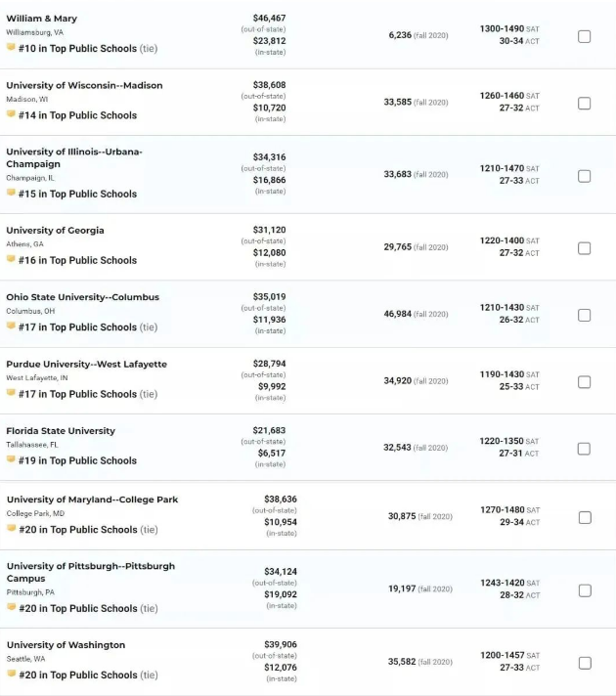
Task: Select the University of Georgia checkbox
Action: (x=584, y=248)
